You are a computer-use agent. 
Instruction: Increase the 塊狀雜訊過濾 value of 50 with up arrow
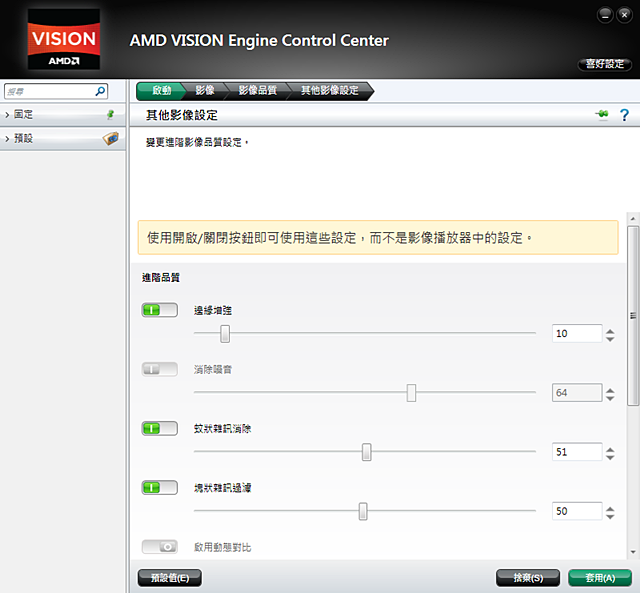click(610, 509)
